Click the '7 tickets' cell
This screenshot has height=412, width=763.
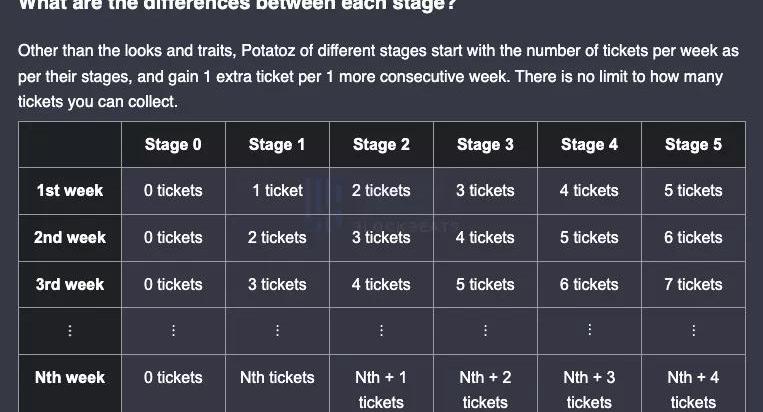click(x=693, y=284)
